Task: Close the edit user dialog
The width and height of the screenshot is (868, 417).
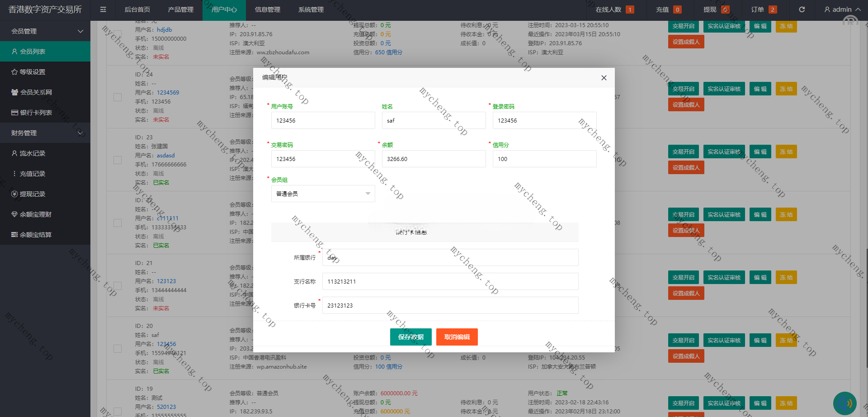Action: [x=604, y=78]
